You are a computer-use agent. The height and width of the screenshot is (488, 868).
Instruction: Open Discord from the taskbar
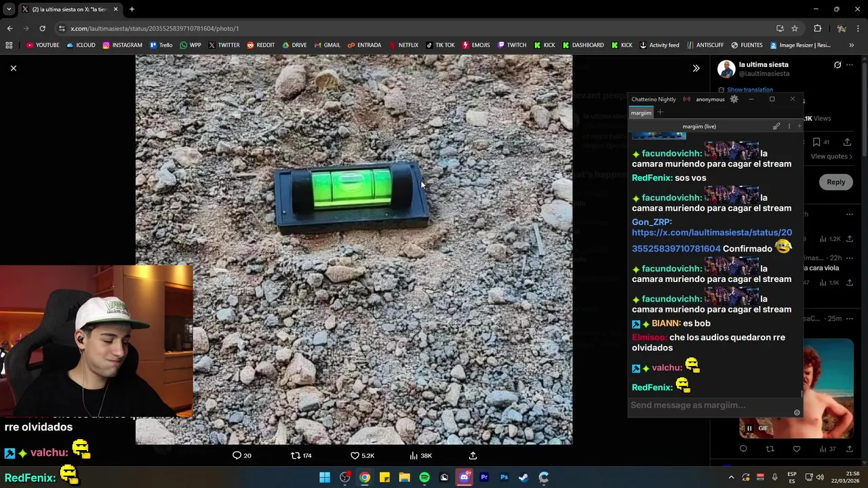[x=465, y=477]
